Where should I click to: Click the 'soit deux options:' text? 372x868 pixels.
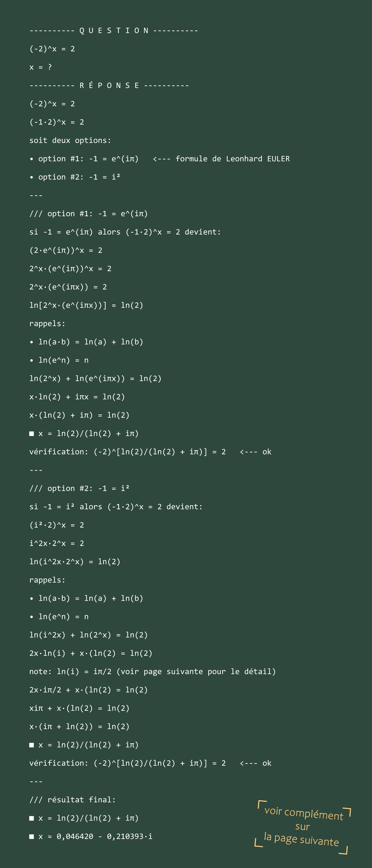click(x=70, y=140)
